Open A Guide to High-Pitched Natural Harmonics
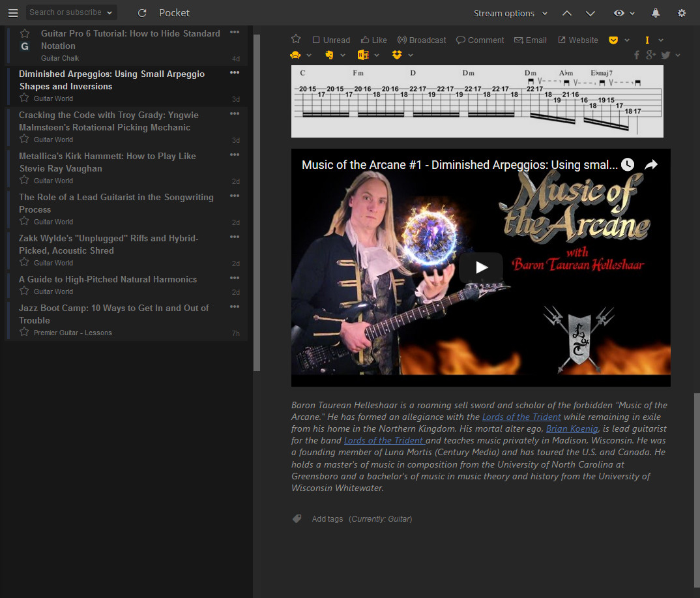Image resolution: width=700 pixels, height=598 pixels. 108,279
